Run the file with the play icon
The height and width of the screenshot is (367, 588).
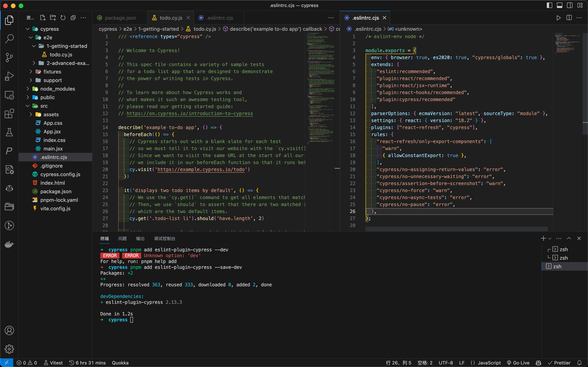coord(558,18)
